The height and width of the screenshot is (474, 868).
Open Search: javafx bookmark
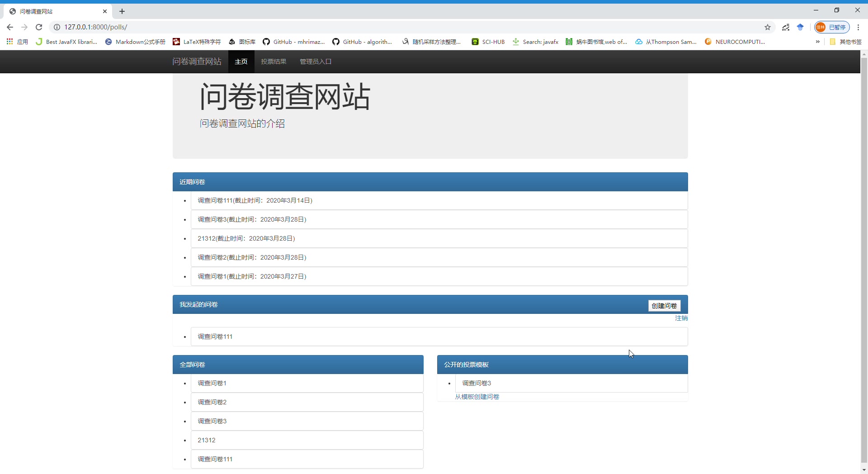coord(535,42)
